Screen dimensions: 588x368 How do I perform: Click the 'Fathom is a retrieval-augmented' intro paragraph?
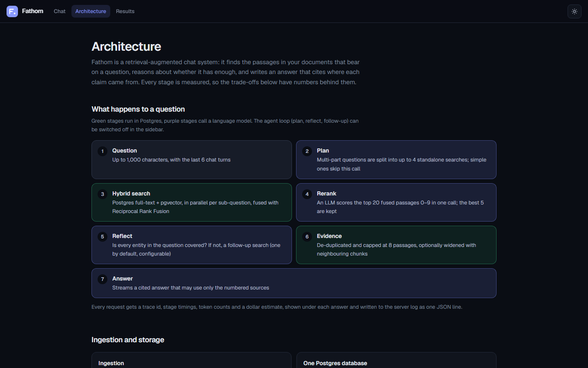(x=226, y=72)
